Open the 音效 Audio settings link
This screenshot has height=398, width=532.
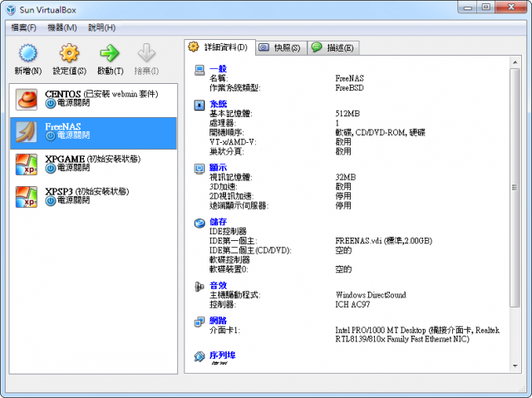218,286
